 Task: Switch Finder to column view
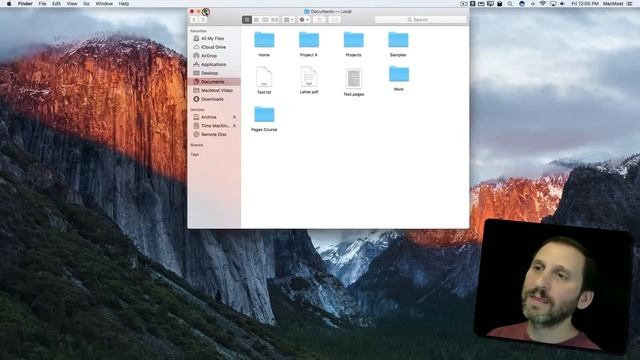[x=265, y=20]
